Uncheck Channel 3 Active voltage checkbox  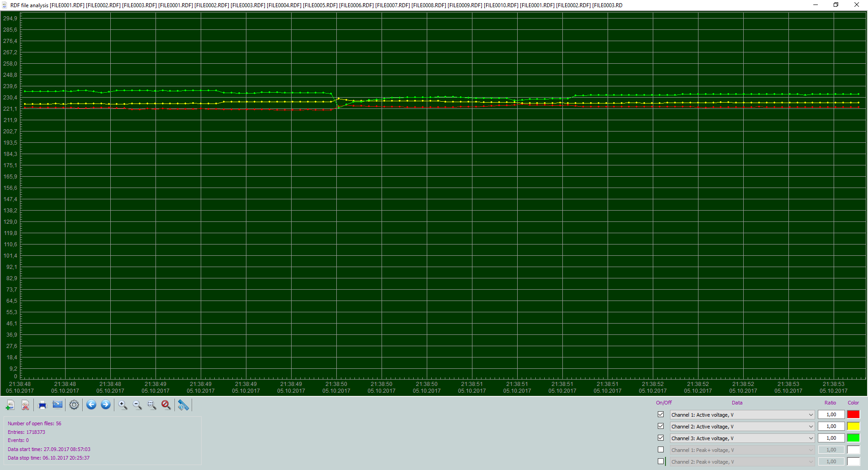[x=660, y=438]
